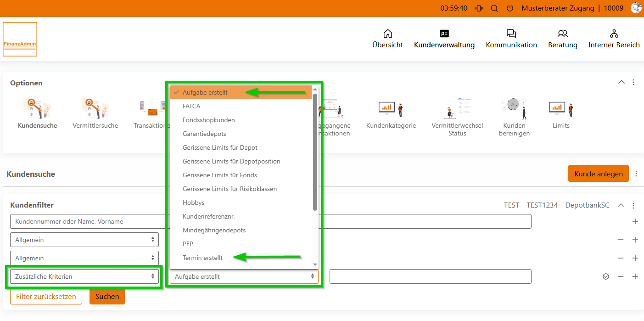Open the Zusätzliche Kriterien dropdown
This screenshot has width=644, height=321.
click(x=84, y=276)
